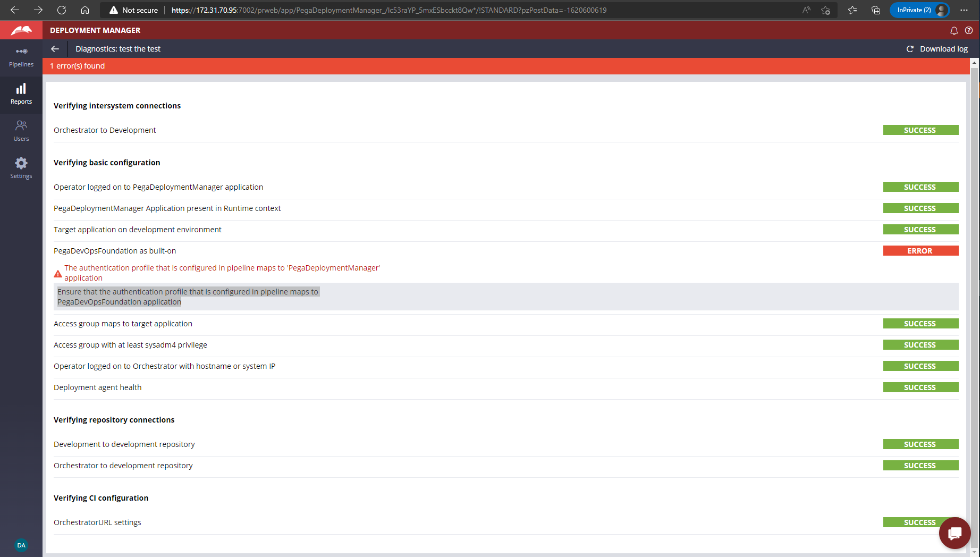Click the DA avatar at bottom left
980x557 pixels.
pos(21,545)
